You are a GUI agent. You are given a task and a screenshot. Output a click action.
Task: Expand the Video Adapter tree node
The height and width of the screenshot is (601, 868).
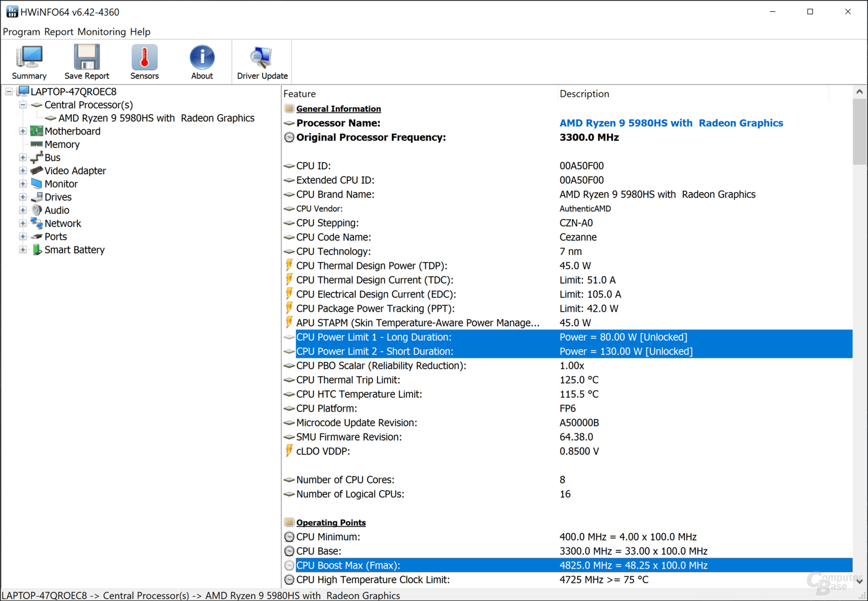[x=22, y=171]
